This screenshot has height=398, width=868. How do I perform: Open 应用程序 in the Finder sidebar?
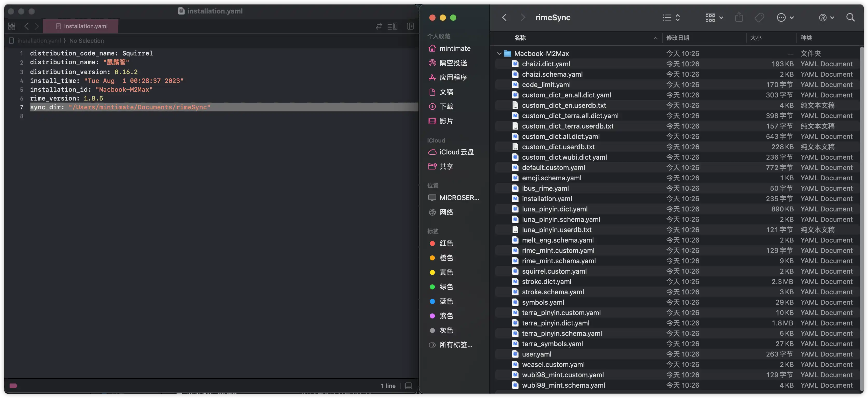point(447,77)
